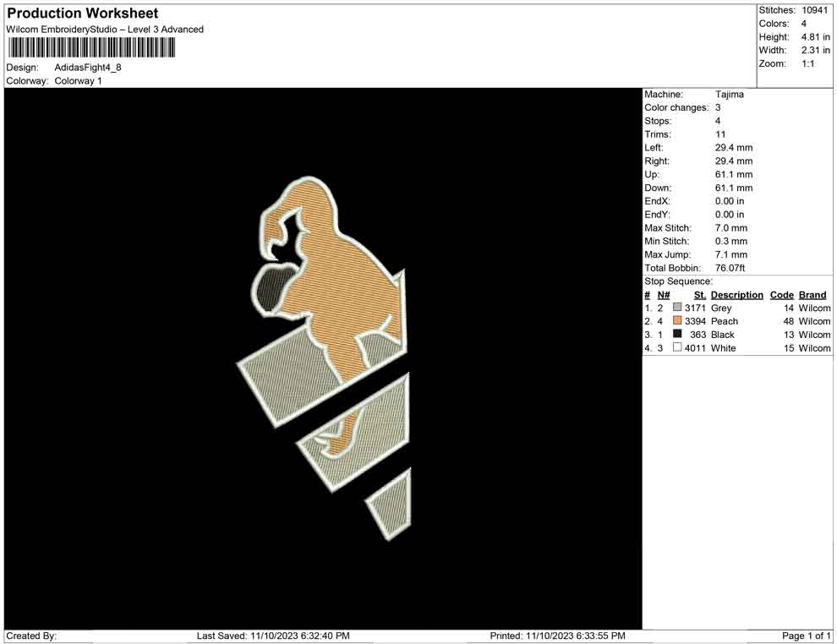Click the 'White' description text
Viewport: 837px width, 644px height.
[724, 348]
